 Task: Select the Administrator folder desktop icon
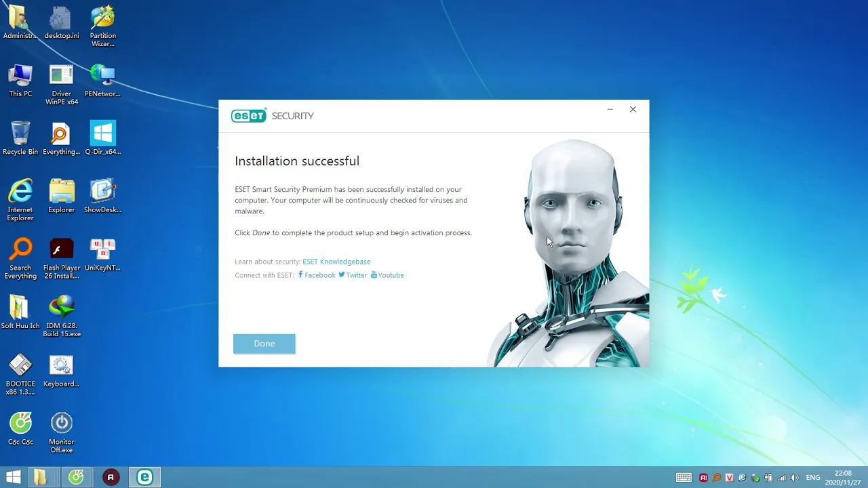[x=20, y=23]
